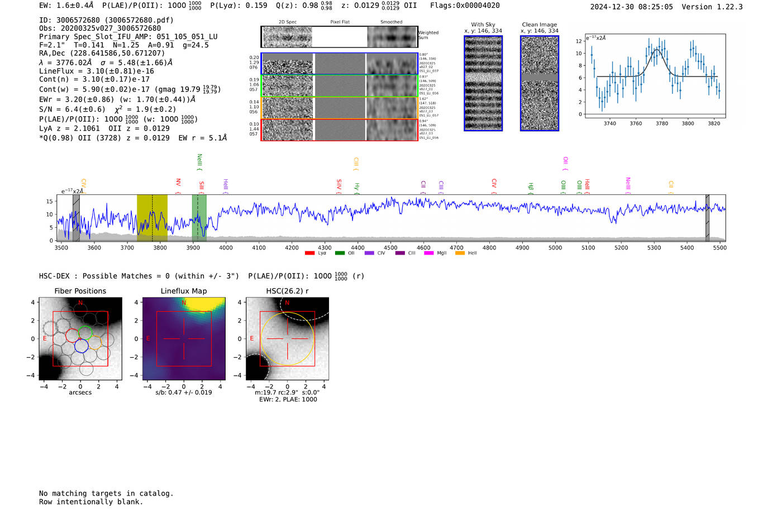Open the HSC(26.2) r image cutout
The image size is (782, 532).
287,339
